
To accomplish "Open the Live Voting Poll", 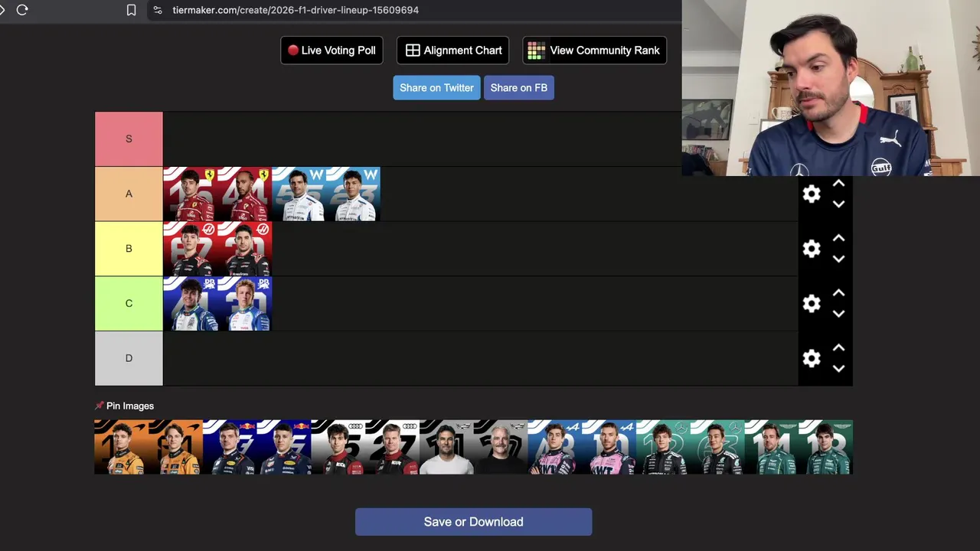I will (x=332, y=51).
